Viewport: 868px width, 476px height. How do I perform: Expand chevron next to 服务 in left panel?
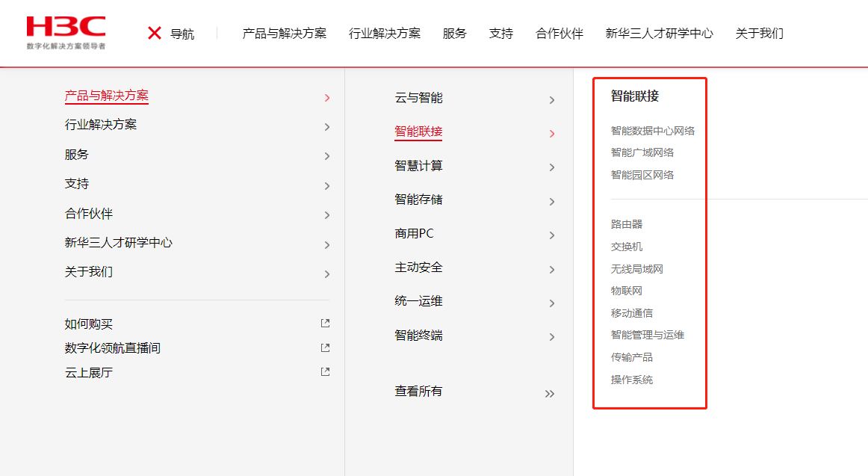(x=327, y=157)
